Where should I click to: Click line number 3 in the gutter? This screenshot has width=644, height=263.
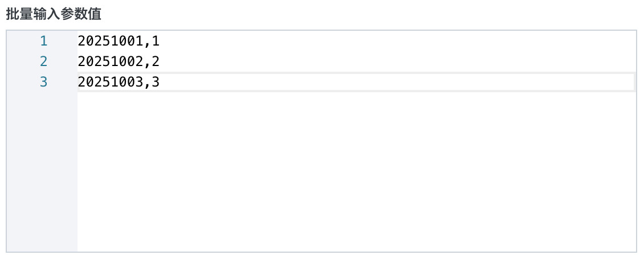pyautogui.click(x=44, y=82)
